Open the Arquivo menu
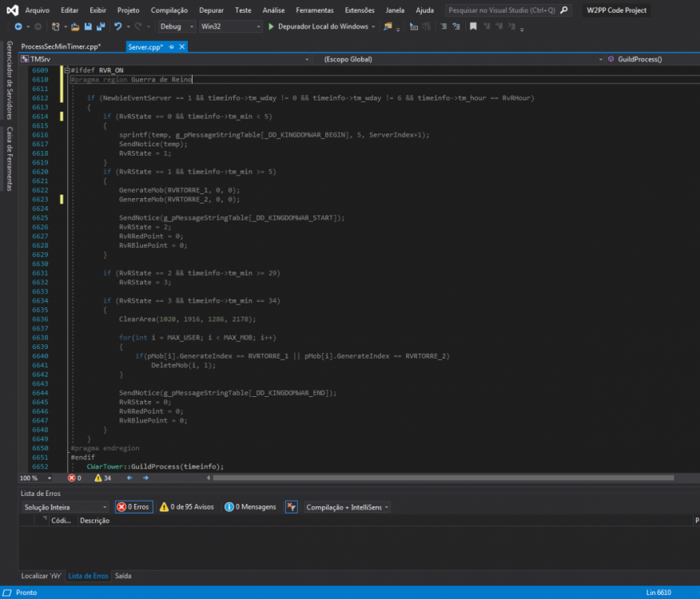700x599 pixels. coord(37,10)
